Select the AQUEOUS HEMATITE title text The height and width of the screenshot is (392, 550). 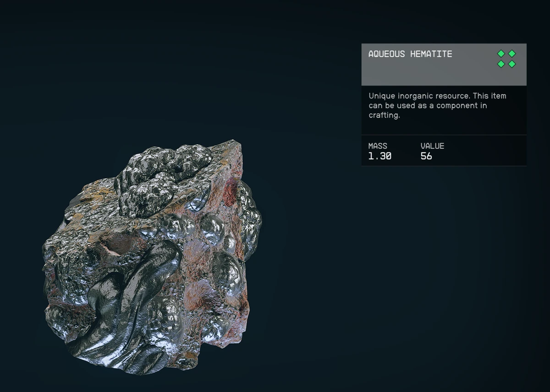[x=410, y=54]
